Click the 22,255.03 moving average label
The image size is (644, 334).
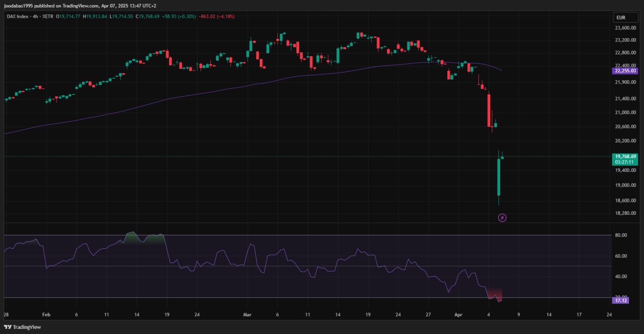[625, 71]
